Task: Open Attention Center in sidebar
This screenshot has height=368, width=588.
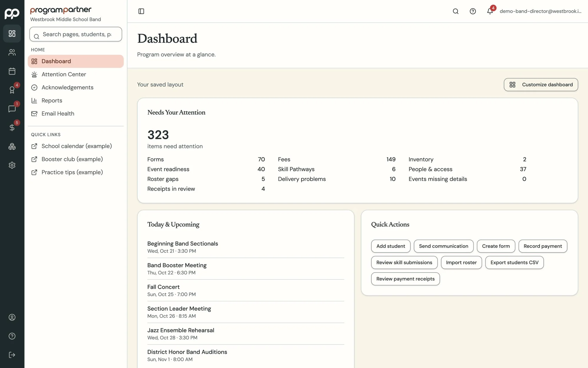Action: coord(76,74)
